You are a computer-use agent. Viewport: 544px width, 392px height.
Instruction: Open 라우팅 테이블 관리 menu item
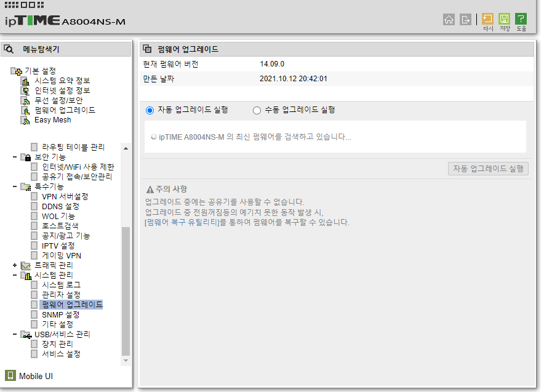point(73,147)
